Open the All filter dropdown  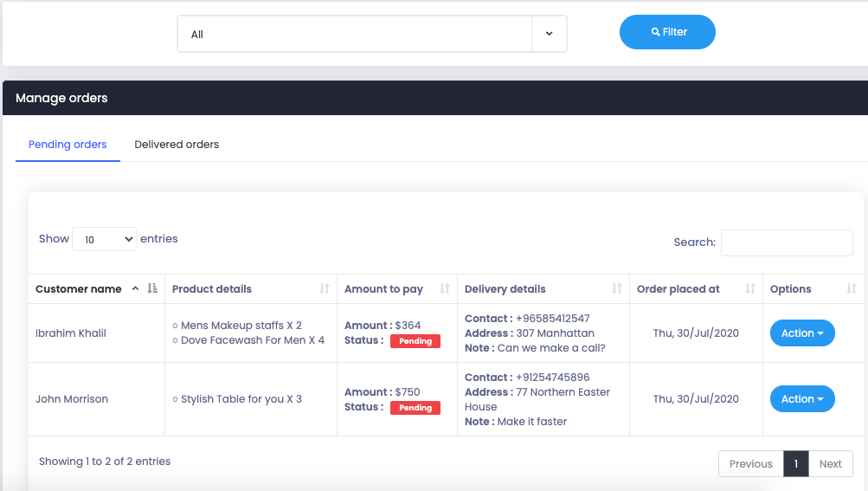coord(371,34)
